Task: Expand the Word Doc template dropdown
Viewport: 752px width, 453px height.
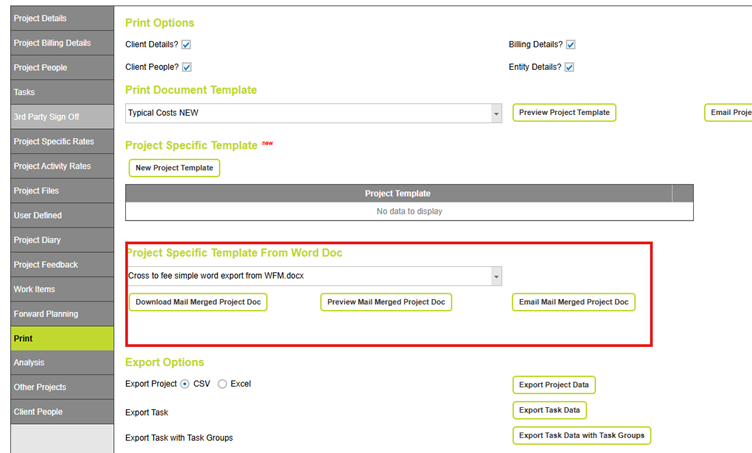Action: tap(496, 276)
